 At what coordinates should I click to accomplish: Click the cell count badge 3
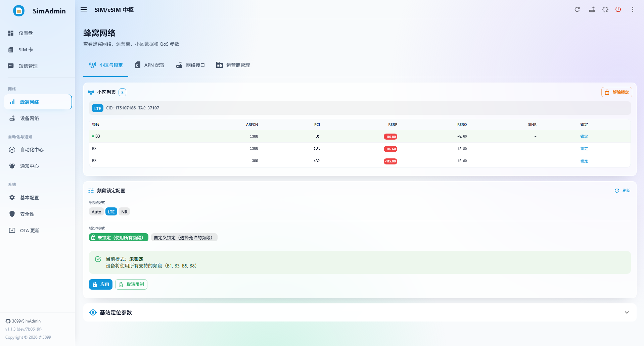point(122,92)
